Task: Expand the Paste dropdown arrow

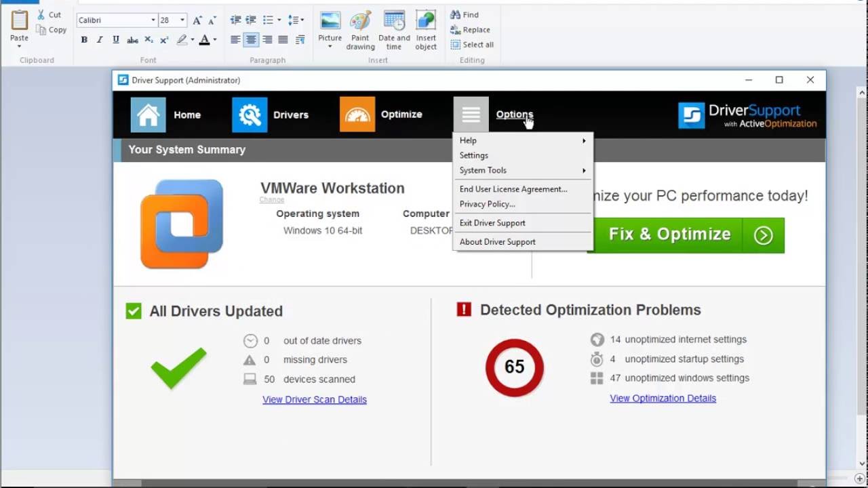Action: [20, 46]
